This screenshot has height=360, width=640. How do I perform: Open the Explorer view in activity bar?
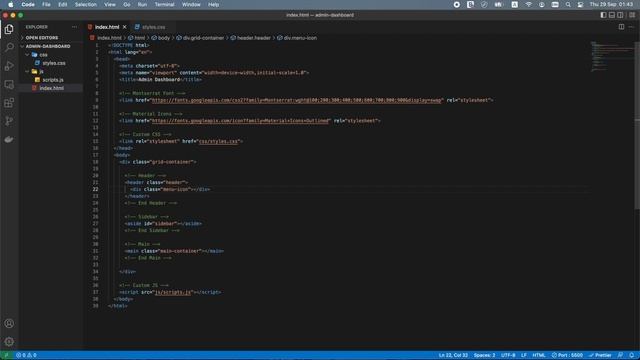pyautogui.click(x=9, y=29)
